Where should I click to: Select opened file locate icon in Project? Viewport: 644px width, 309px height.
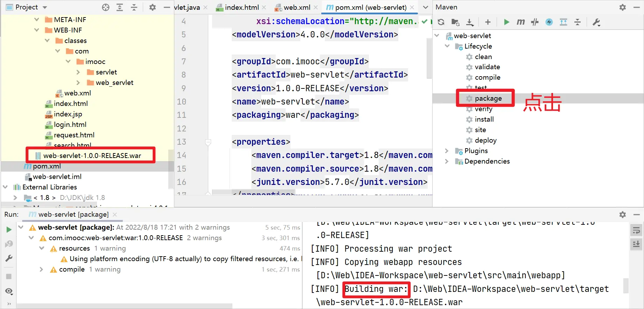click(106, 7)
